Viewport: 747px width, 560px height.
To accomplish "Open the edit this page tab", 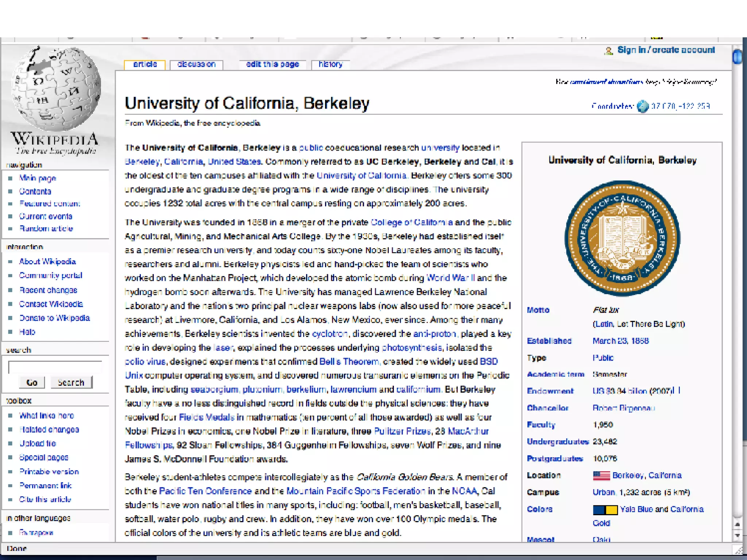I will [x=272, y=65].
